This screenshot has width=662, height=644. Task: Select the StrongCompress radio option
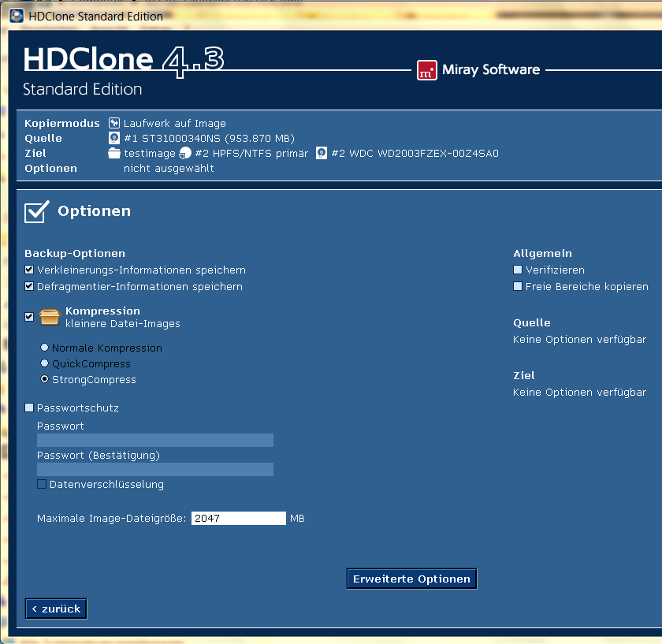[44, 379]
